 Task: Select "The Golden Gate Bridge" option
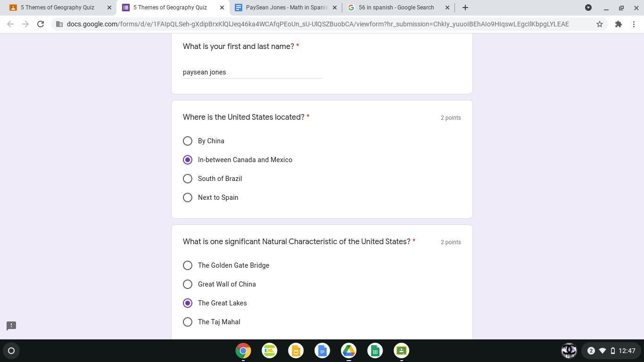(188, 265)
